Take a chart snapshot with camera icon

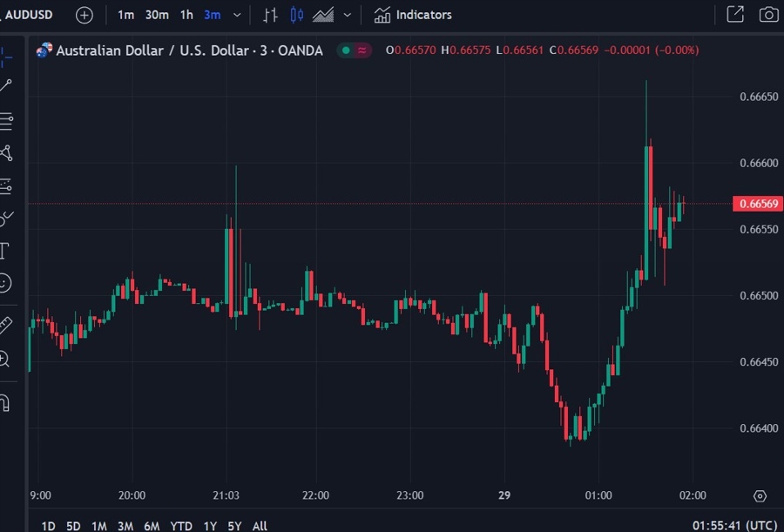tap(768, 15)
